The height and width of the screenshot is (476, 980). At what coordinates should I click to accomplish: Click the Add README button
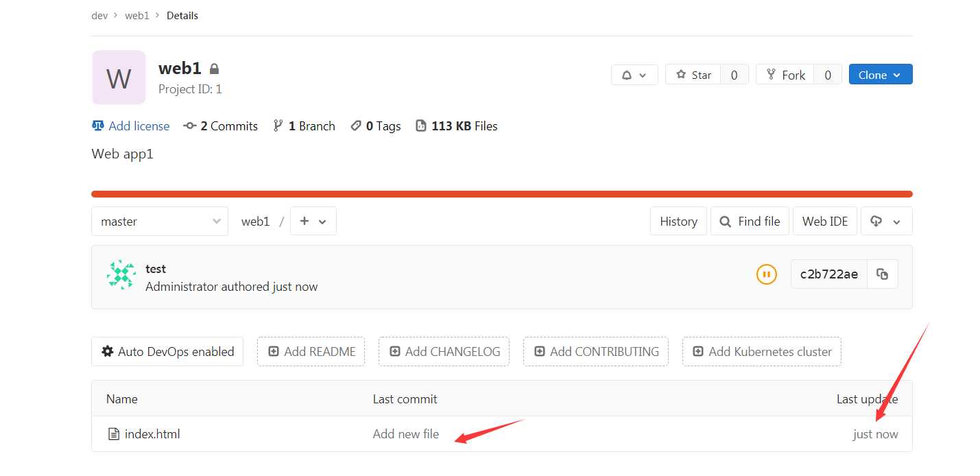311,351
